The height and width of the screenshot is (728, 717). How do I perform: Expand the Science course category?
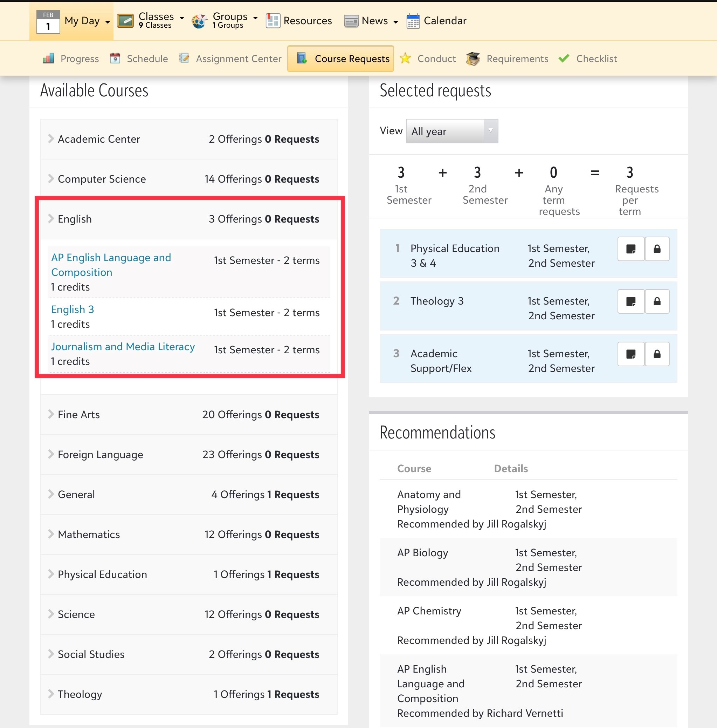point(189,614)
